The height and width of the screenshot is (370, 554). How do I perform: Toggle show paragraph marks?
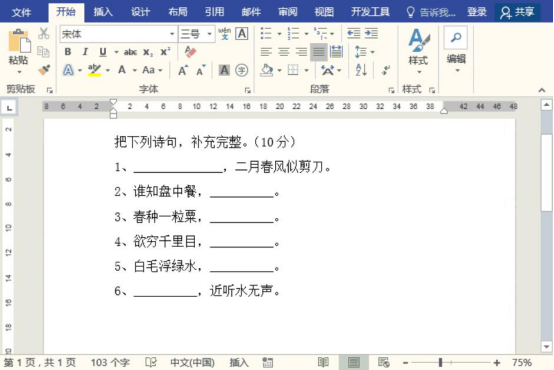coord(386,70)
